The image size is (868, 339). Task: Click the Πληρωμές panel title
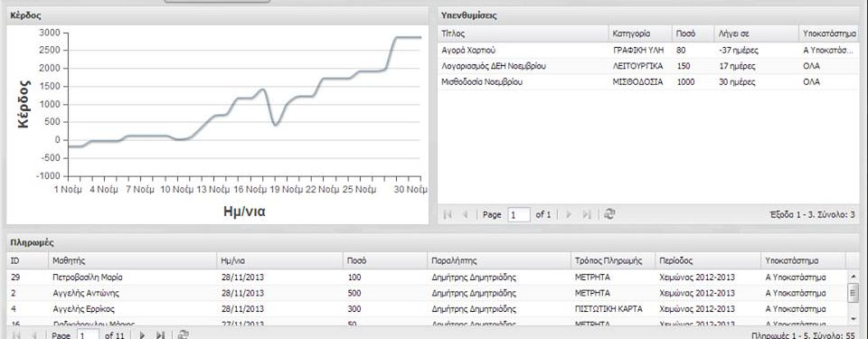(x=33, y=242)
